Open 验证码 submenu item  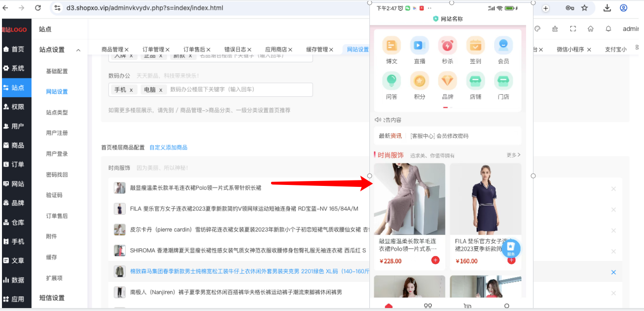point(54,195)
